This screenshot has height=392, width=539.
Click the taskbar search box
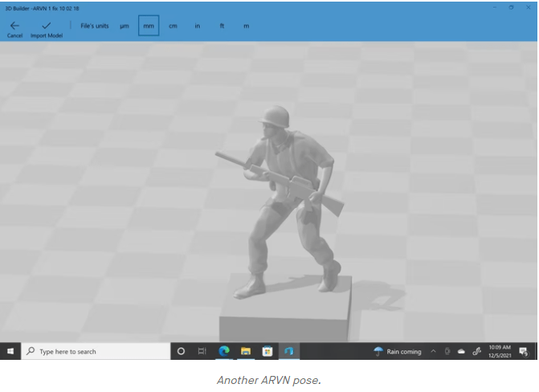point(95,351)
